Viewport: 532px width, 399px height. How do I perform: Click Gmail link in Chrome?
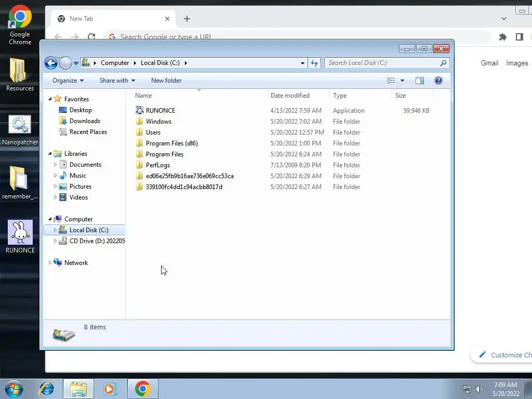tap(489, 63)
